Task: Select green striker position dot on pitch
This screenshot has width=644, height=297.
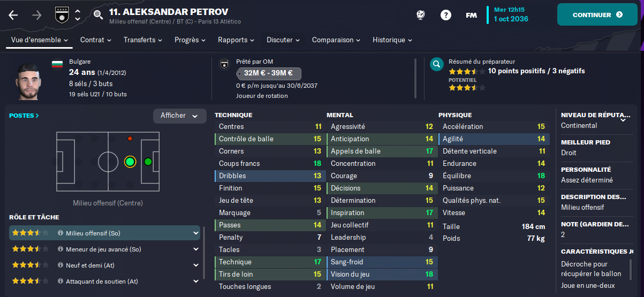Action: (148, 162)
